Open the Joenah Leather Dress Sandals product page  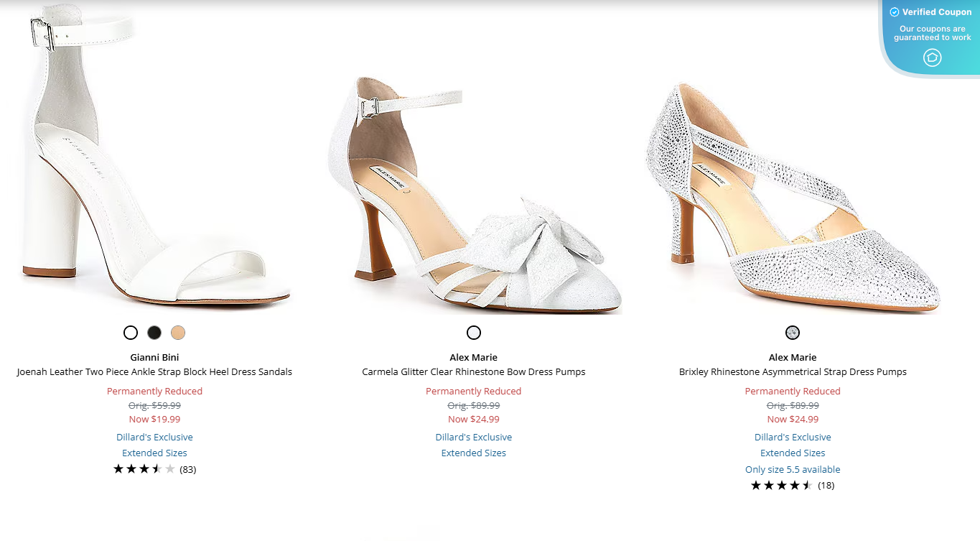pos(154,371)
